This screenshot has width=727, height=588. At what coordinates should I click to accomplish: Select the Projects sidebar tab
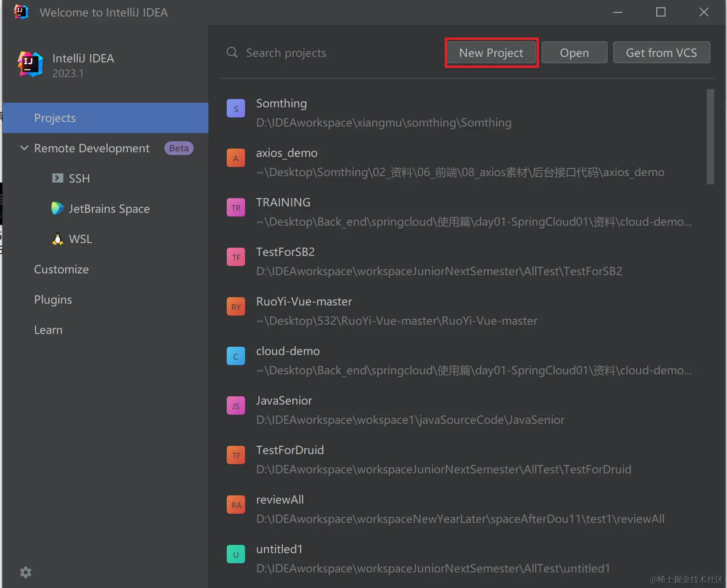point(106,118)
